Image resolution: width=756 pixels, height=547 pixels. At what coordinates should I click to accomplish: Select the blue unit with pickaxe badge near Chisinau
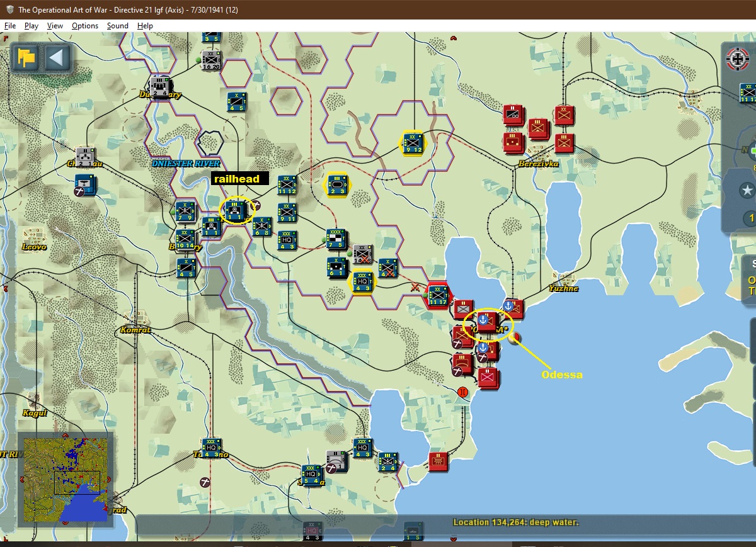(x=84, y=186)
